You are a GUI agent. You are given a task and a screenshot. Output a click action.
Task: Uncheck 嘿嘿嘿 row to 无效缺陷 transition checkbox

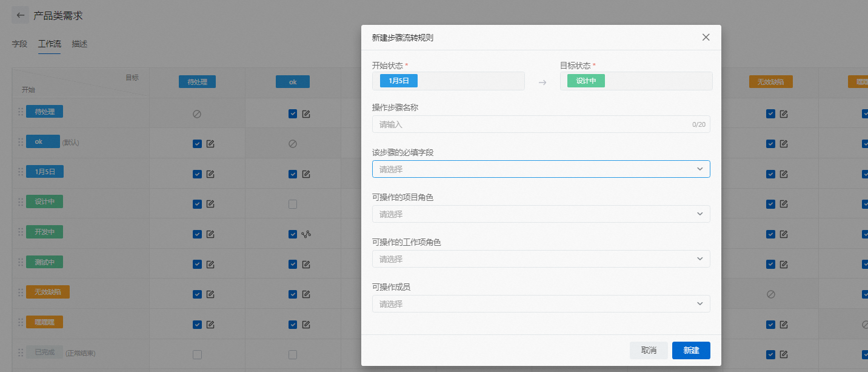[x=770, y=325]
